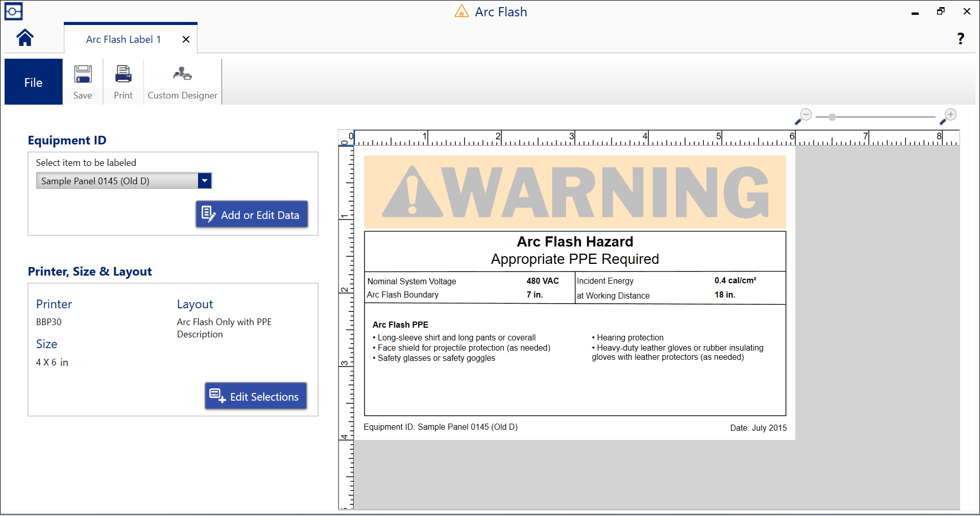Screen dimensions: 980x516
Task: Click the app logo in title bar
Action: click(14, 11)
